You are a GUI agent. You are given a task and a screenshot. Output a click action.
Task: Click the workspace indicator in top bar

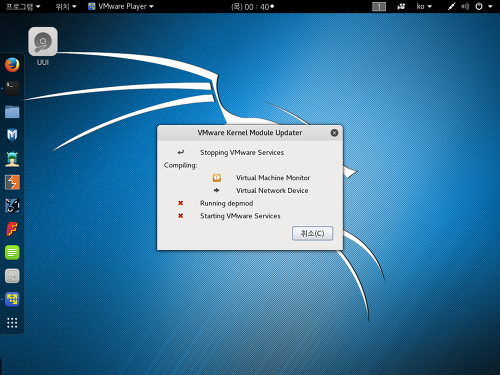pyautogui.click(x=379, y=7)
